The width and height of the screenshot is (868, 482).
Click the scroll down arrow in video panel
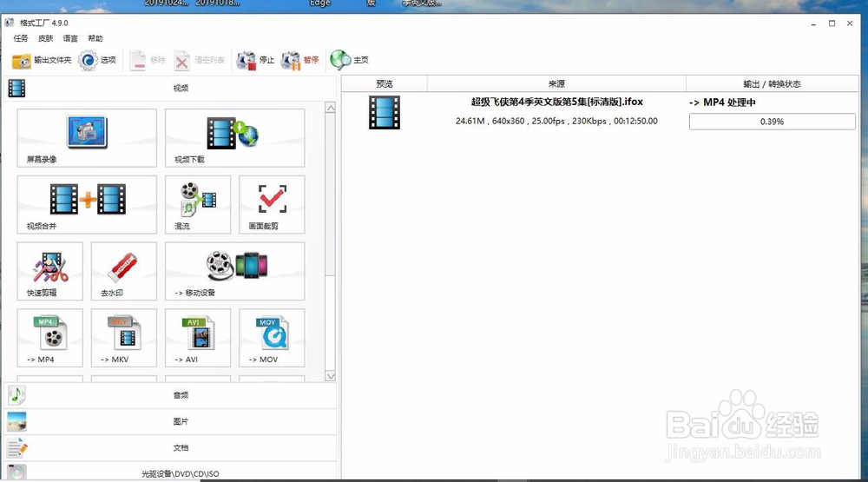(331, 376)
